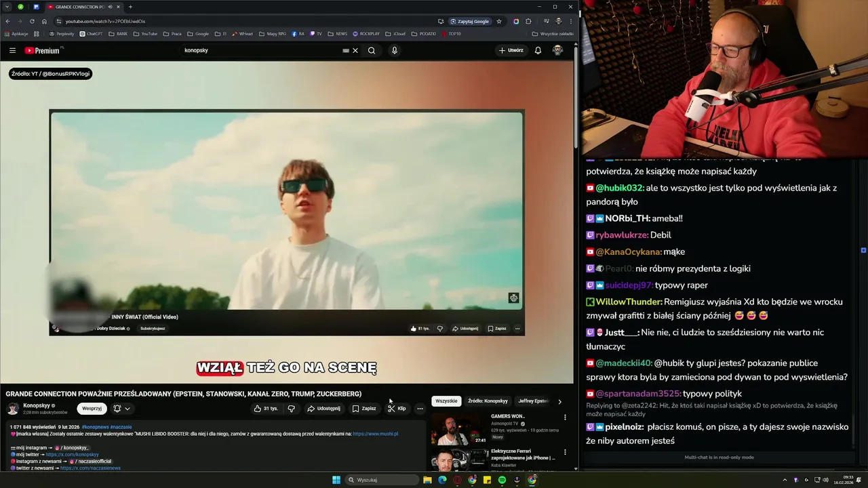This screenshot has width=868, height=488.
Task: Go back in browser history
Action: 7,21
